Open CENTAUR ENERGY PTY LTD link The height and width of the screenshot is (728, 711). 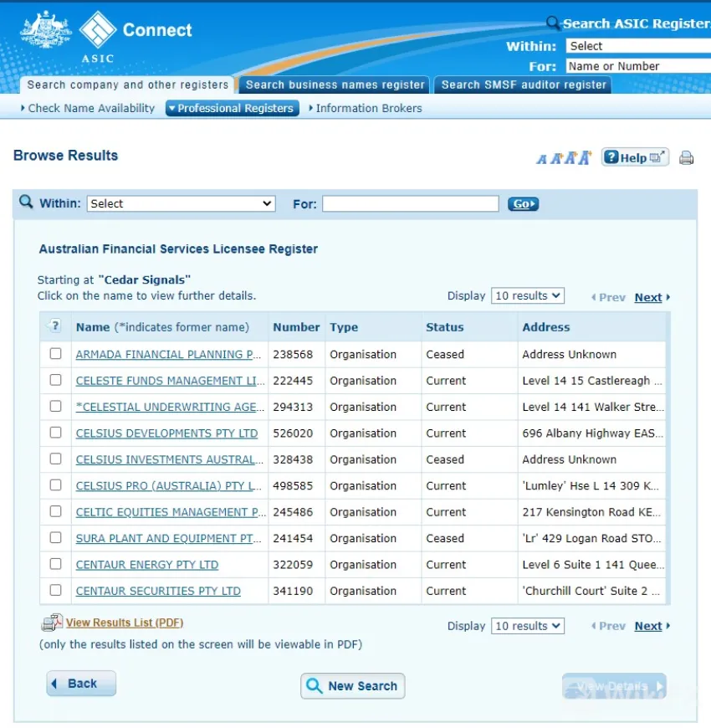click(147, 565)
